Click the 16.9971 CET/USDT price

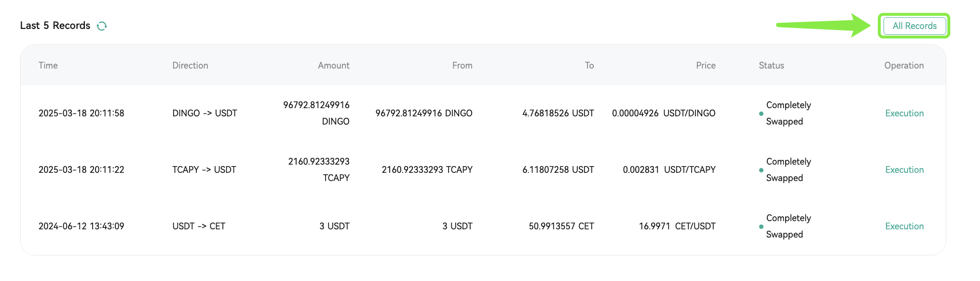coord(677,226)
